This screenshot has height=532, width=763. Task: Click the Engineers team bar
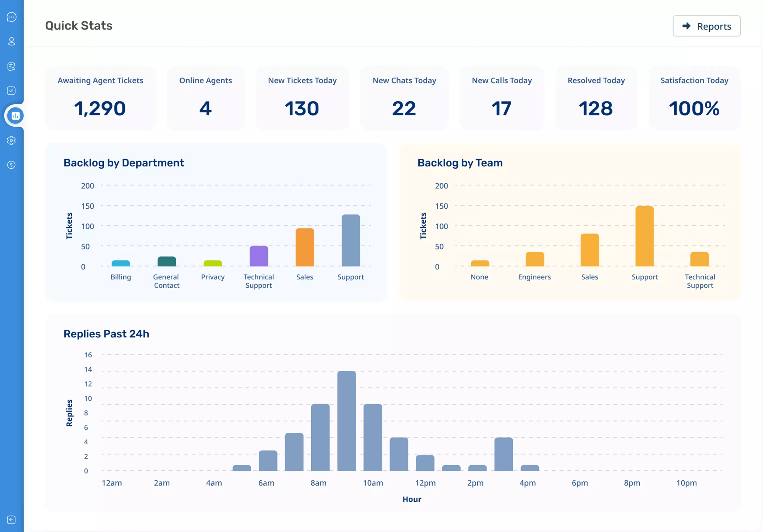click(x=534, y=259)
